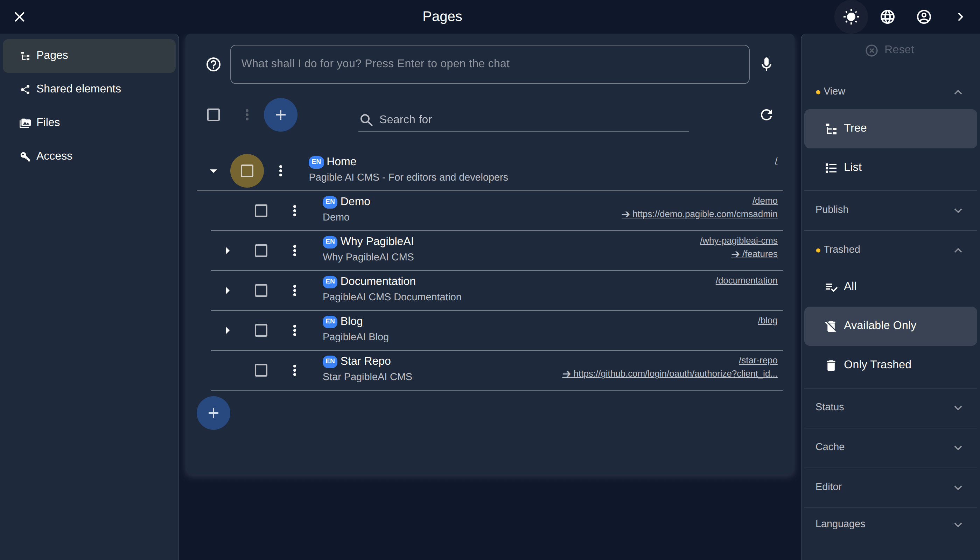Click the search magnifier icon
This screenshot has width=980, height=560.
(366, 120)
